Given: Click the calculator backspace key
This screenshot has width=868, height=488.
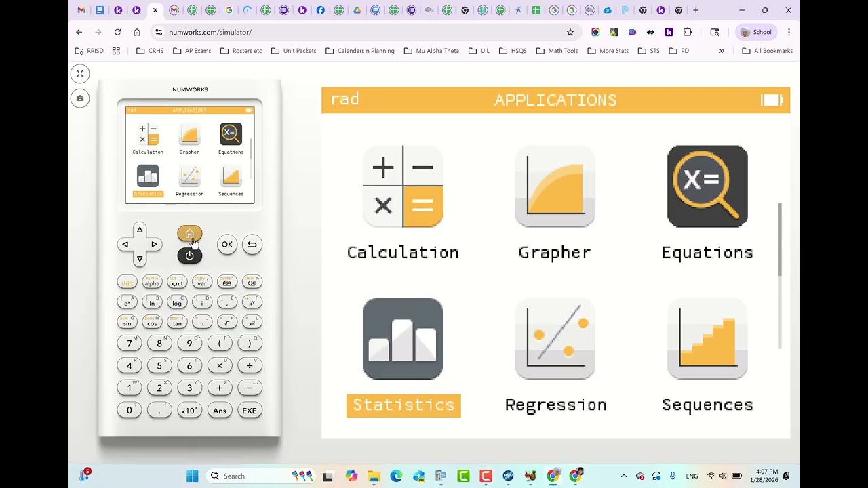Looking at the screenshot, I should click(252, 283).
